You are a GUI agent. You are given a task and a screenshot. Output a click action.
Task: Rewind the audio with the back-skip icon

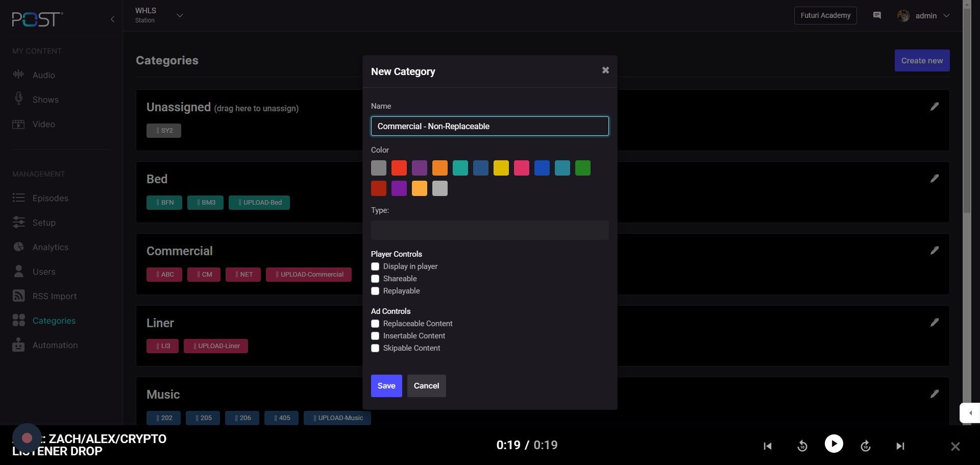coord(802,446)
